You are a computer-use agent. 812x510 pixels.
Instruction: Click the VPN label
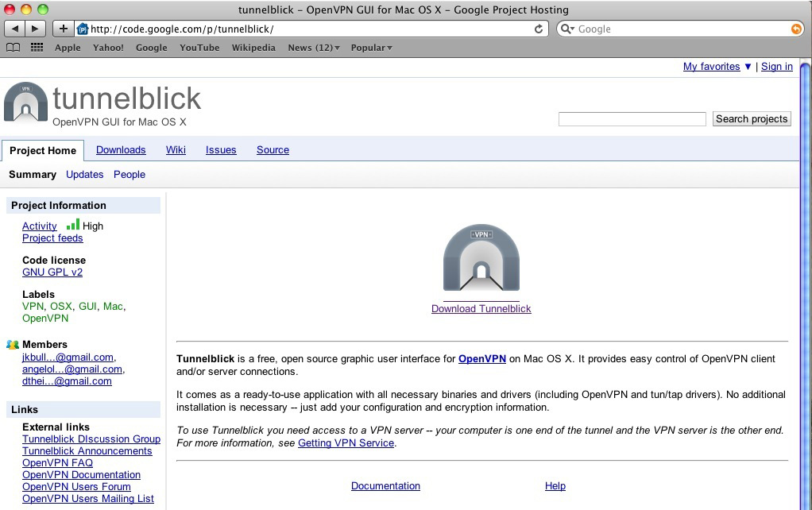click(x=33, y=306)
